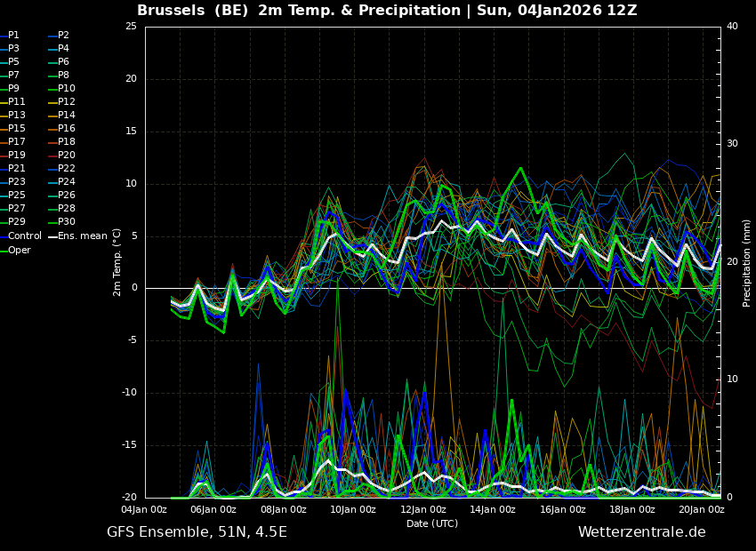Image resolution: width=756 pixels, height=551 pixels.
Task: Click the 18Jan 00z axis label
Action: click(631, 509)
